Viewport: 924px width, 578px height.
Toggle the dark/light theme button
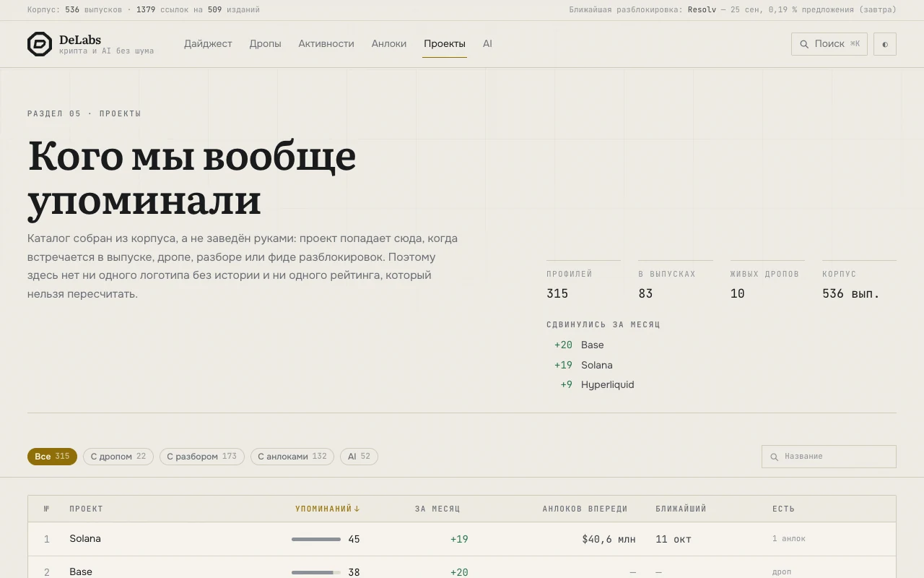[x=885, y=44]
